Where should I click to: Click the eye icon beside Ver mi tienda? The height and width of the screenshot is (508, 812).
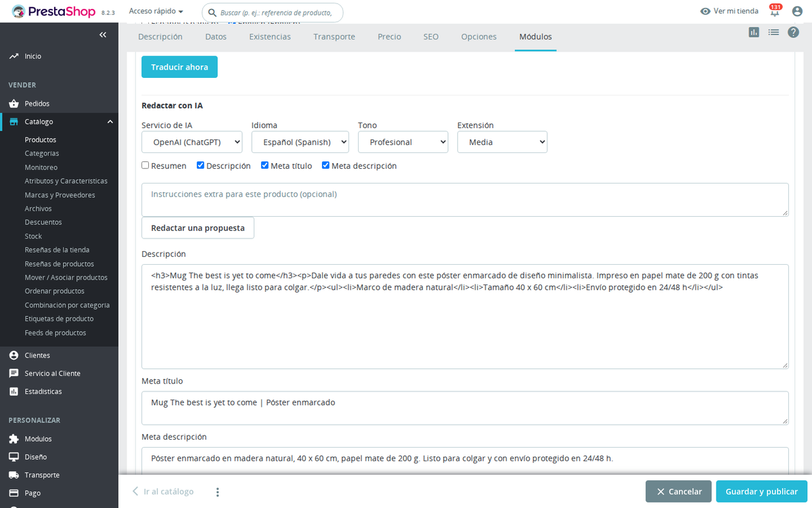[x=706, y=12]
